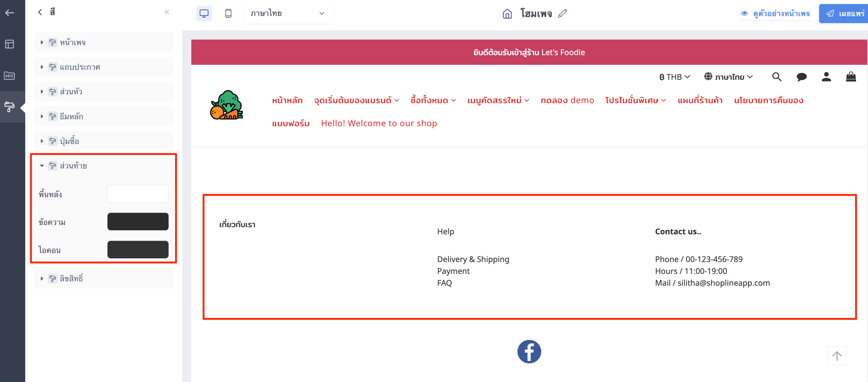The image size is (868, 382).
Task: Click the Mail / silitha@shoplineapp.com text
Action: pos(712,283)
